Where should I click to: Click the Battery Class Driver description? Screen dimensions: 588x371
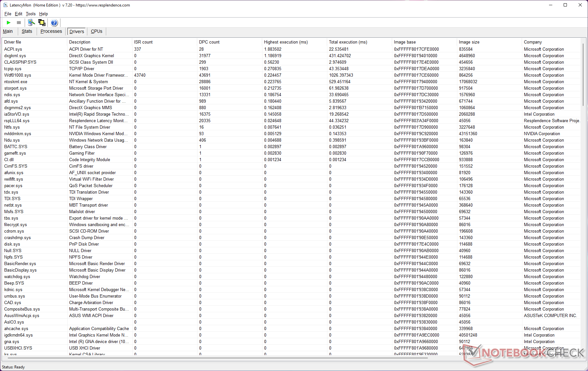coord(88,147)
